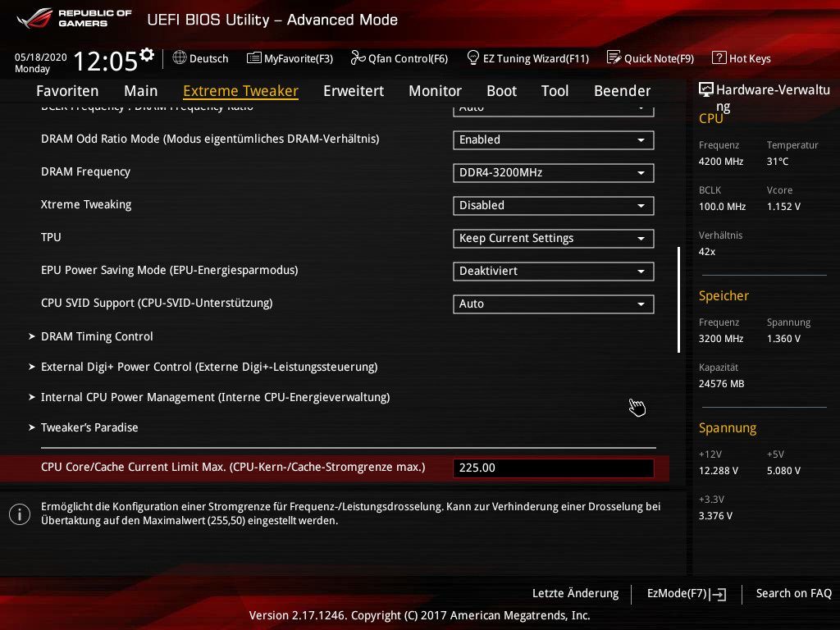
Task: Open EPU Power Saving Mode dropdown
Action: [x=554, y=271]
